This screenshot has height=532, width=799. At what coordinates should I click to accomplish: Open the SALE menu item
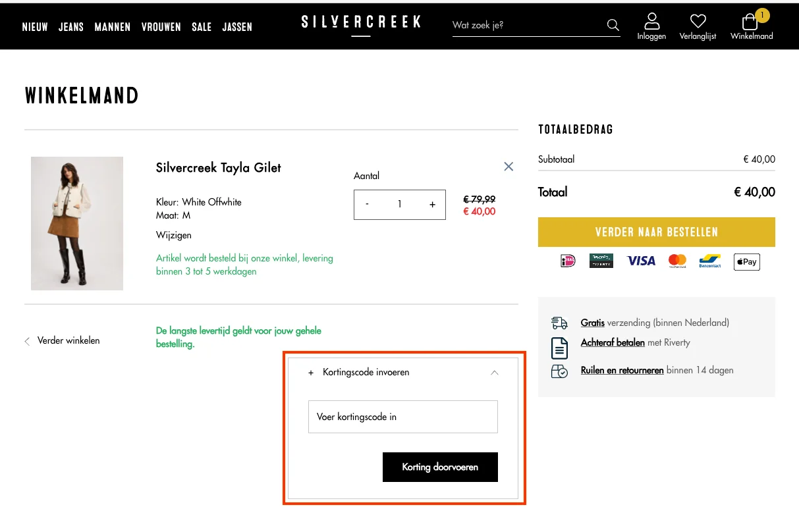[202, 27]
